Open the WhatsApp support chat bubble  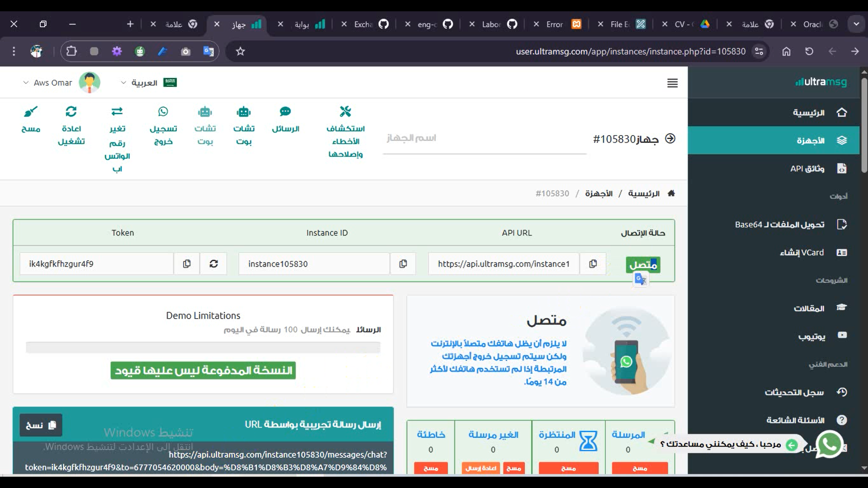click(830, 444)
